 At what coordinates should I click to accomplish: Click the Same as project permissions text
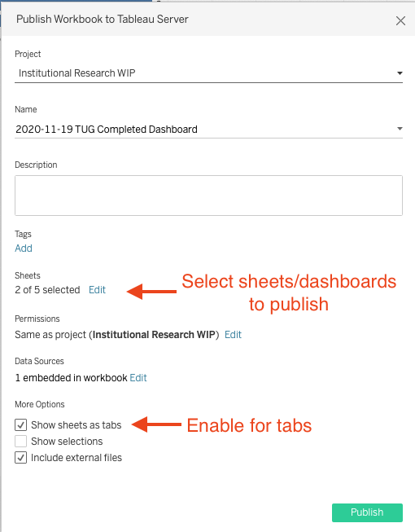tap(117, 335)
